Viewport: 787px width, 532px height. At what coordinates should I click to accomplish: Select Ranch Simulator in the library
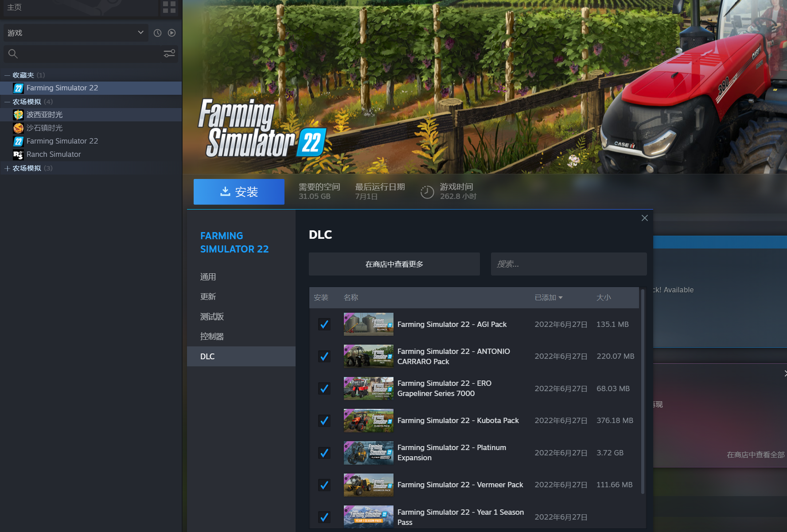tap(91, 155)
